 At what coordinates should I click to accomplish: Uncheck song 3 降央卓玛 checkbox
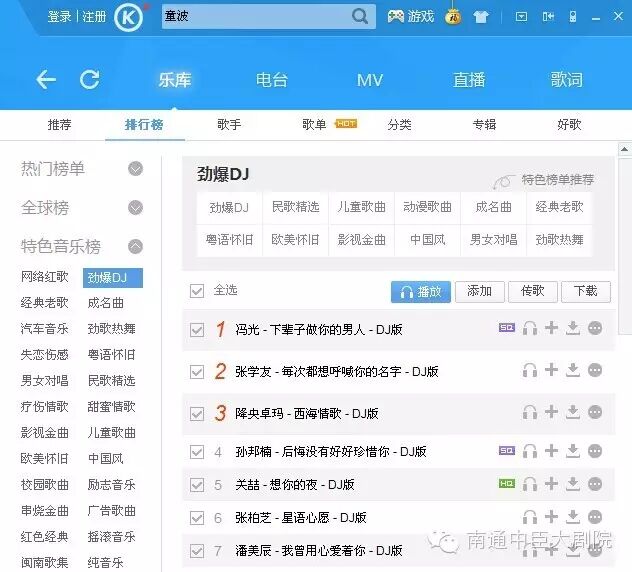click(x=197, y=414)
